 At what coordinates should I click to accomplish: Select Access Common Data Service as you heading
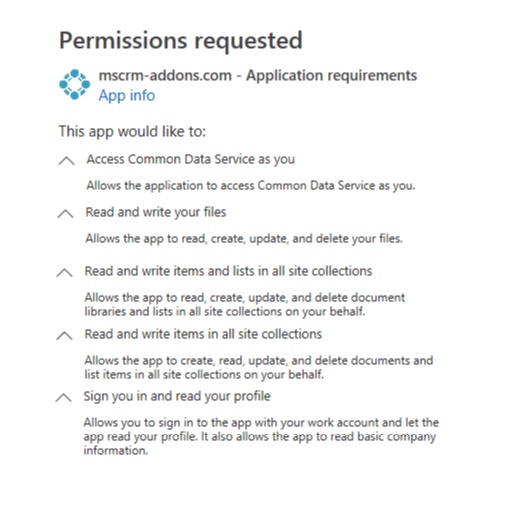(x=191, y=159)
